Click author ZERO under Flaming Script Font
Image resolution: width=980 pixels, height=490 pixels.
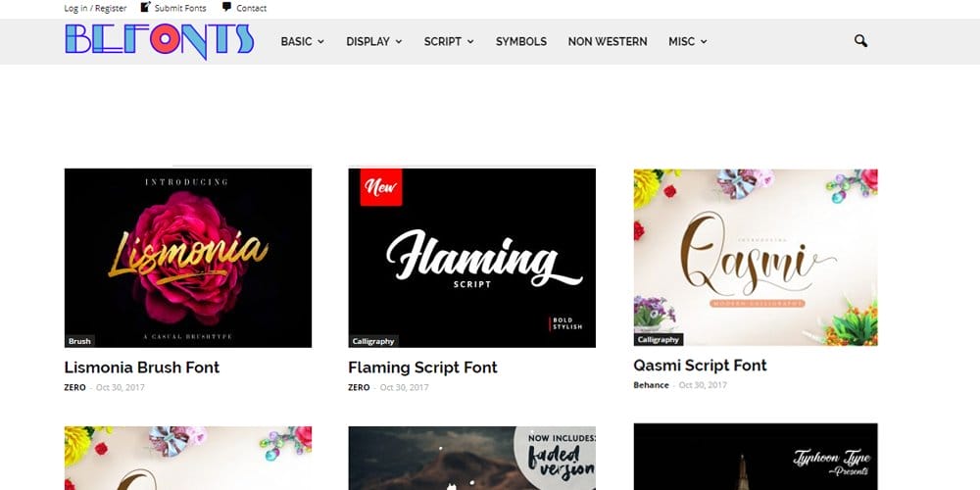(359, 387)
